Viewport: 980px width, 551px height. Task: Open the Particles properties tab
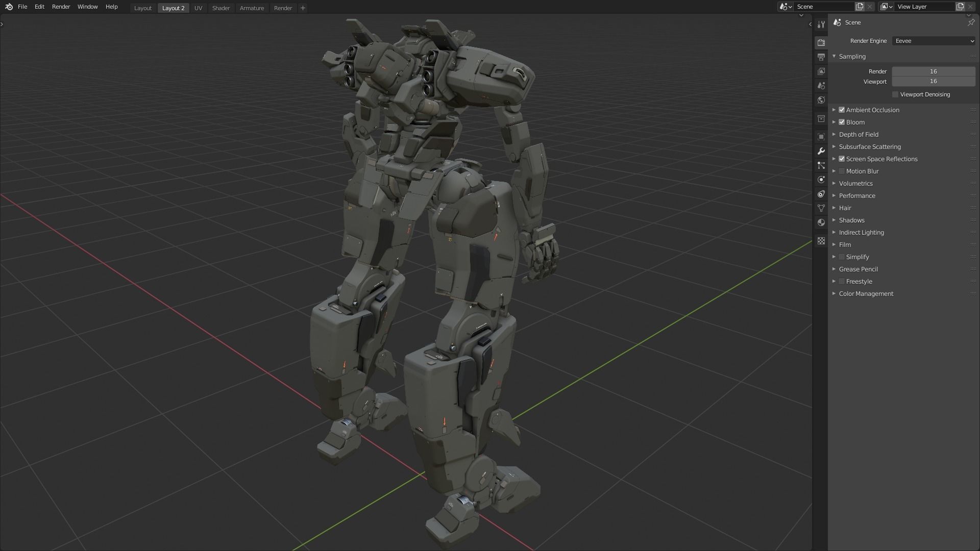click(x=821, y=165)
